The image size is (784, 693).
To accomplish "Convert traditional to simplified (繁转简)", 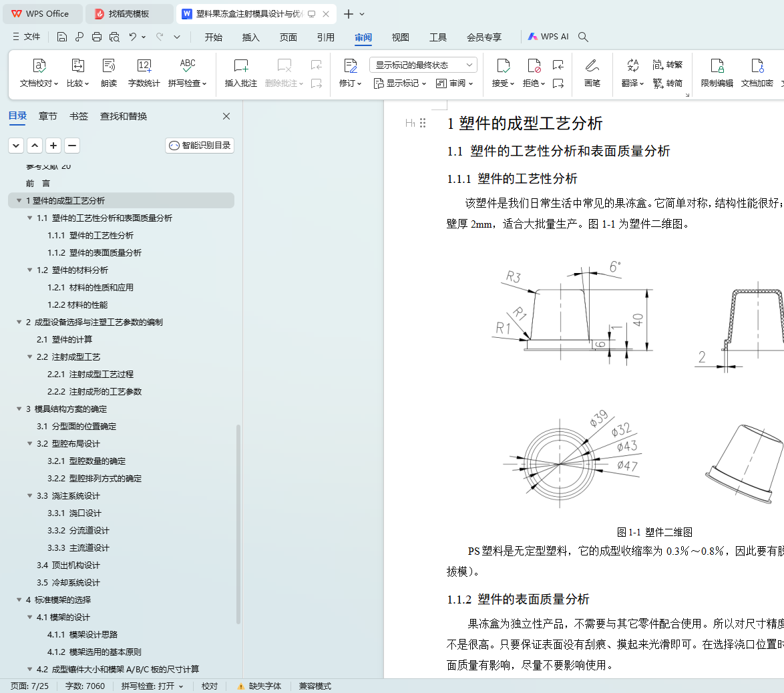I will [x=668, y=83].
